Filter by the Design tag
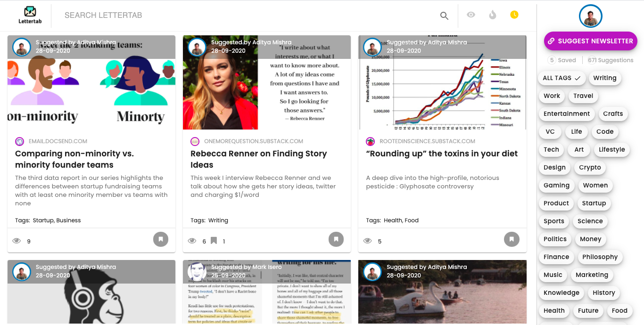644x325 pixels. tap(554, 168)
